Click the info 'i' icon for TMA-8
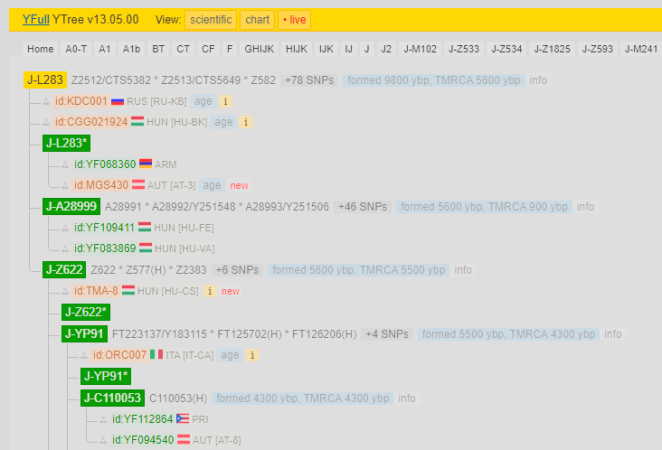The height and width of the screenshot is (450, 662). tap(210, 291)
